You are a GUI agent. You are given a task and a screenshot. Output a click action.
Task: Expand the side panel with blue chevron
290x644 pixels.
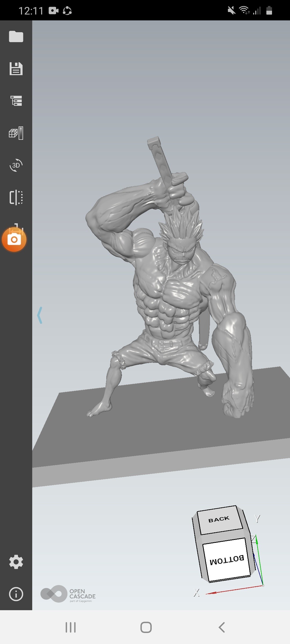40,315
